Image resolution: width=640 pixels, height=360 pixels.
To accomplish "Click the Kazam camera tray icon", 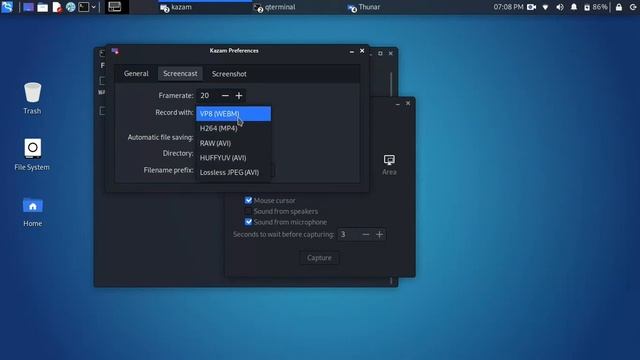I will point(531,7).
